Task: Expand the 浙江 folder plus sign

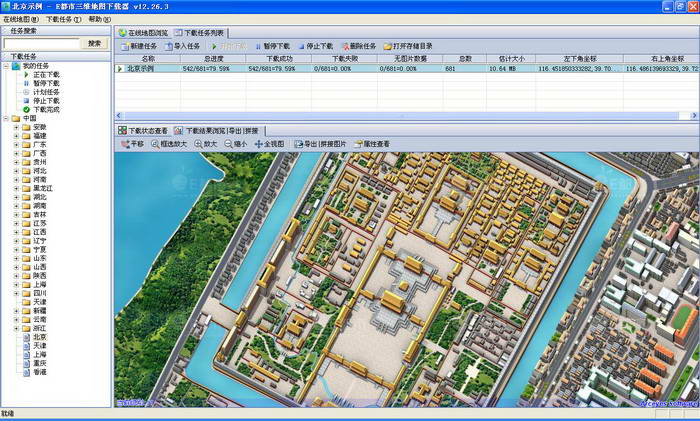Action: tap(17, 328)
